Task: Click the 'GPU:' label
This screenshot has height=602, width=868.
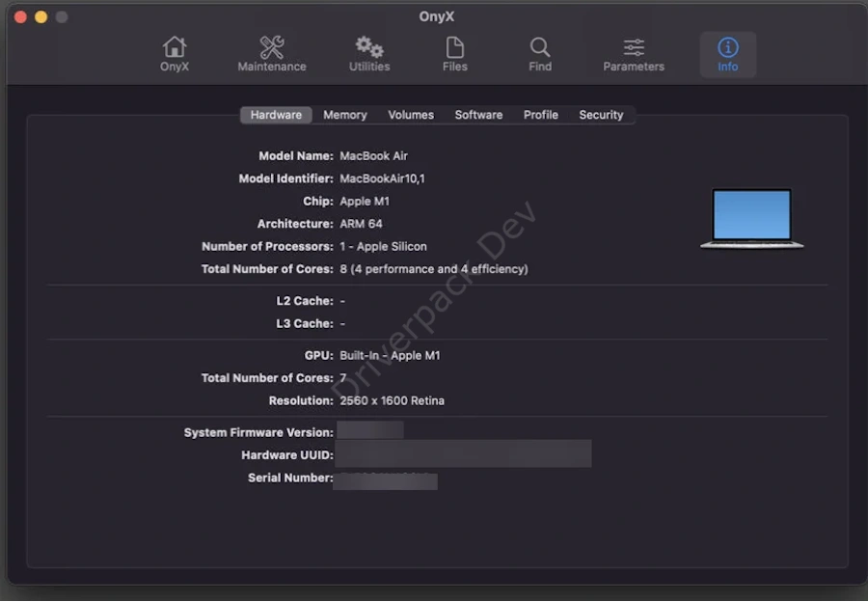Action: (319, 356)
